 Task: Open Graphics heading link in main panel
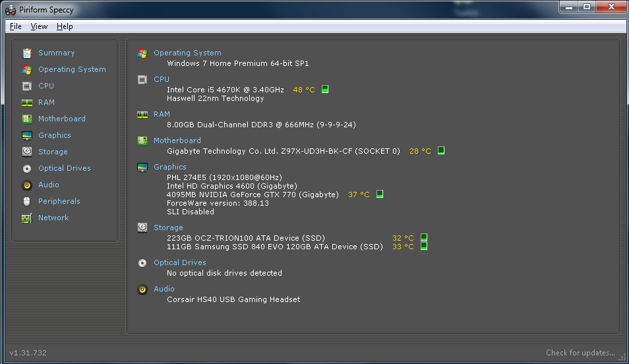[x=169, y=167]
